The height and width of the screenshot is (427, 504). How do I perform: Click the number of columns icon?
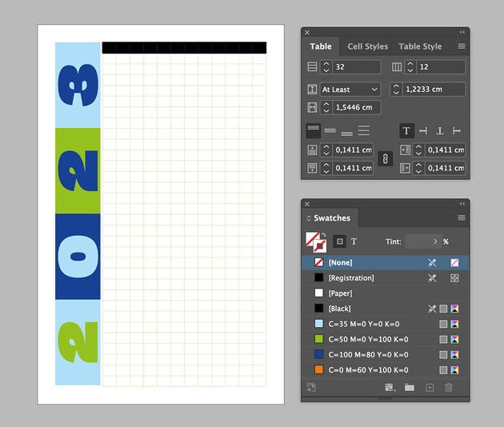(x=397, y=67)
